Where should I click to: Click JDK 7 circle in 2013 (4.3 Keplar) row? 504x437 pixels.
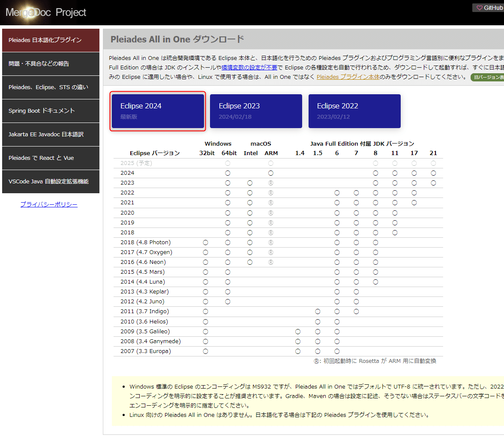(x=356, y=292)
